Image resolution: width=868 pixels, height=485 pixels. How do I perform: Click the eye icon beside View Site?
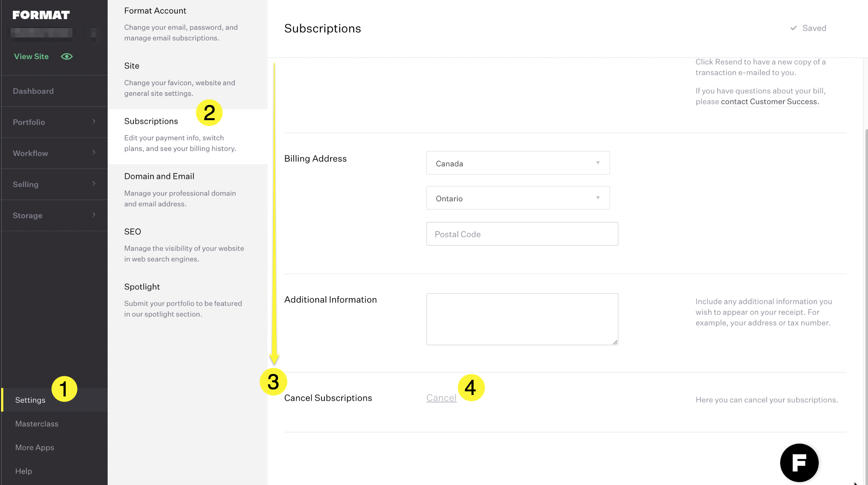tap(67, 56)
